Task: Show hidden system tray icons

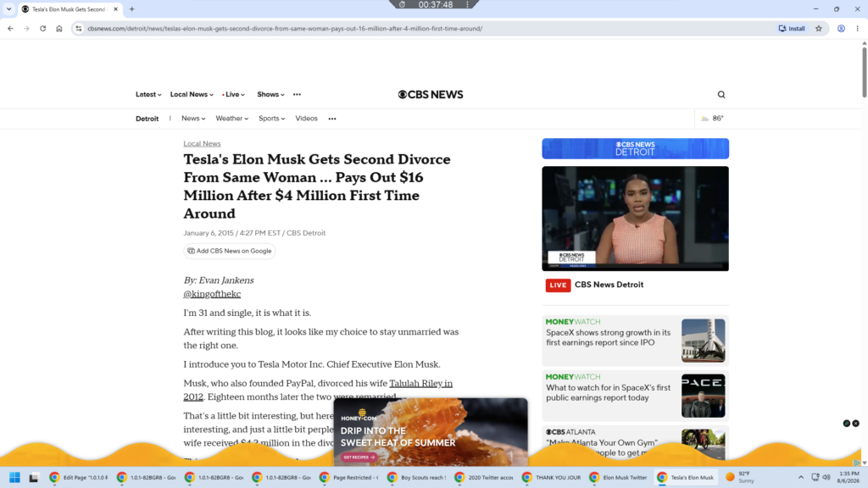Action: [800, 477]
